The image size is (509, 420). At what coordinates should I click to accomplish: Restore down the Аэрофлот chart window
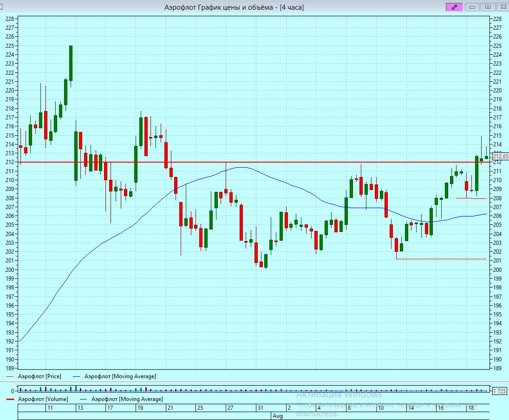tap(488, 7)
